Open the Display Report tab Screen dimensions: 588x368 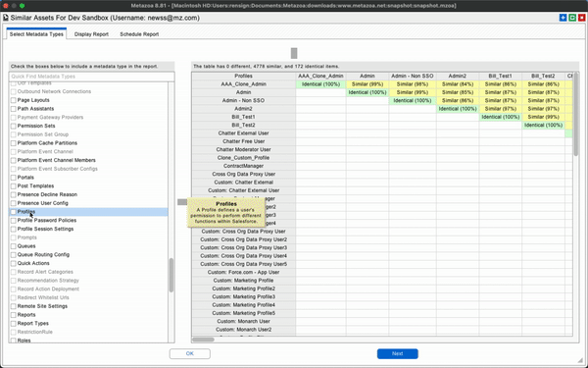91,34
